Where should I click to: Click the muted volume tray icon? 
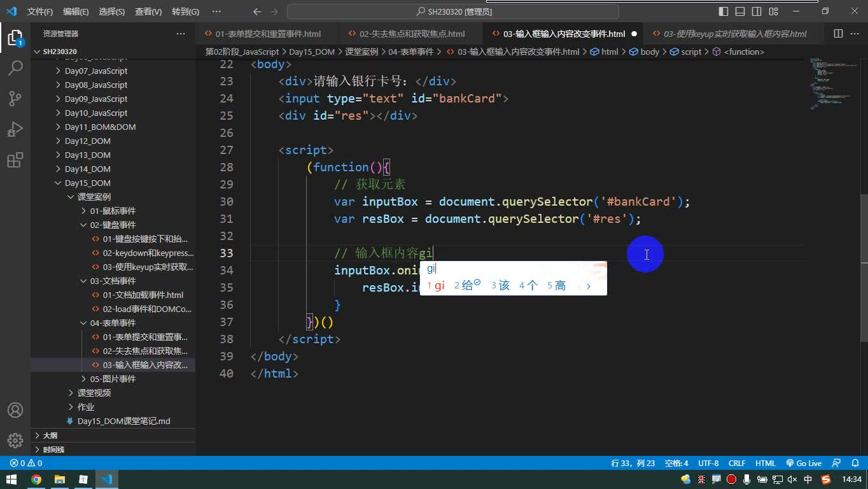point(792,479)
